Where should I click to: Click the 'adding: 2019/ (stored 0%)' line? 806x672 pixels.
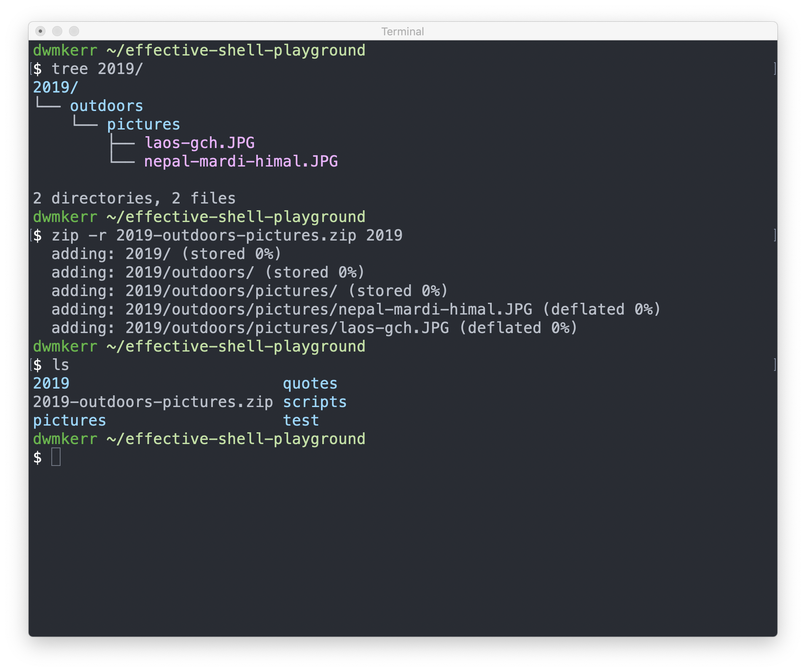tap(166, 254)
